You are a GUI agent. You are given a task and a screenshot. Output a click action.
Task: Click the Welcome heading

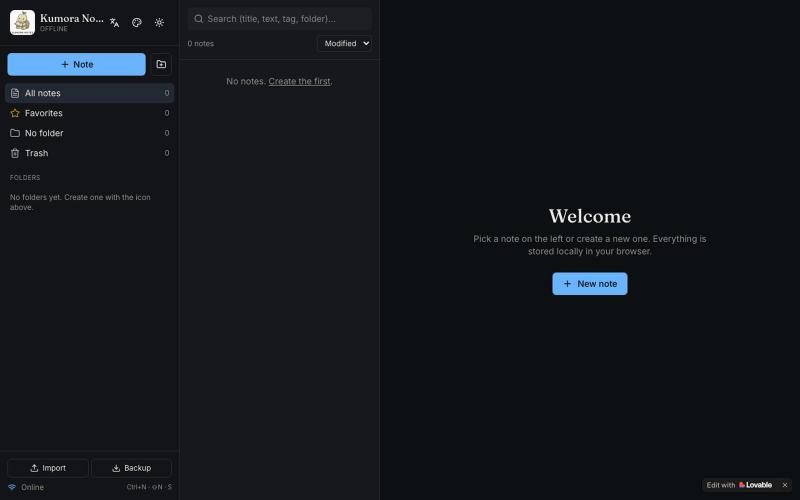[x=590, y=216]
